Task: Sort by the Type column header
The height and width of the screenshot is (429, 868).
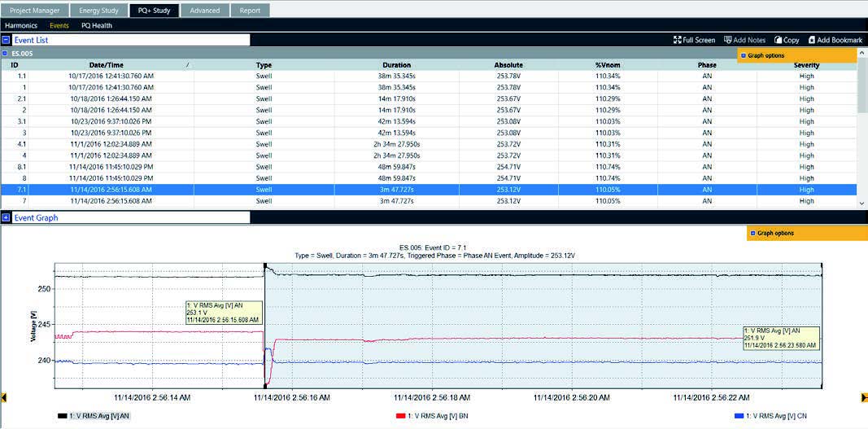Action: click(x=264, y=65)
